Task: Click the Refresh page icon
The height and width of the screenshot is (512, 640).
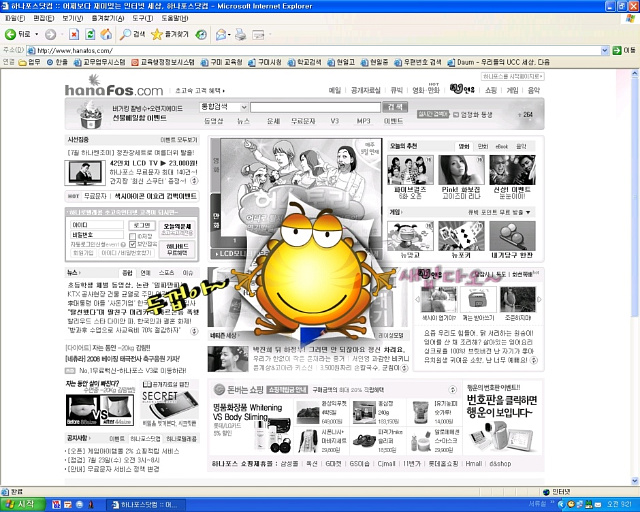Action: 90,35
